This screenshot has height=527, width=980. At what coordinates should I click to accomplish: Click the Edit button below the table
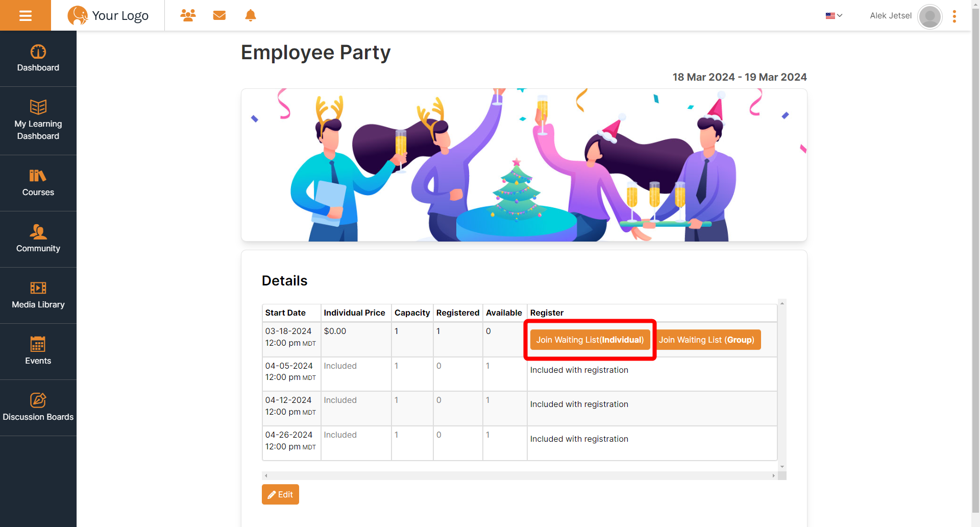(280, 494)
